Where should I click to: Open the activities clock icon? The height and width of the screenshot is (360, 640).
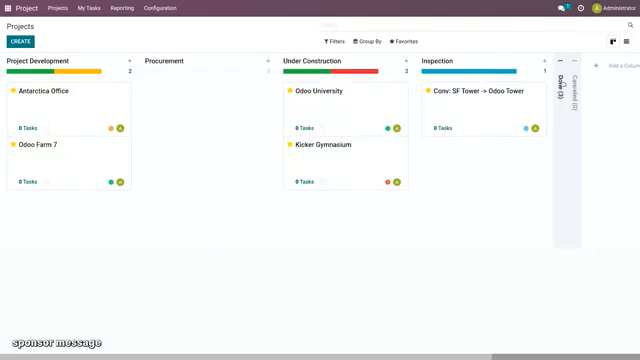pyautogui.click(x=580, y=8)
